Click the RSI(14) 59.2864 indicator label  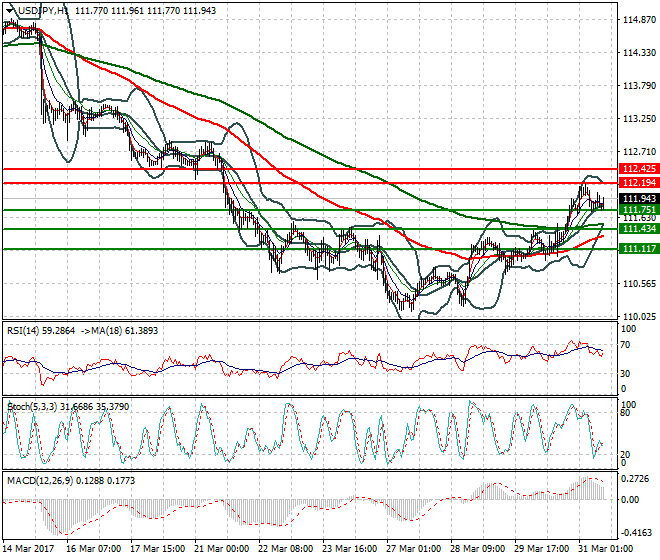(41, 331)
